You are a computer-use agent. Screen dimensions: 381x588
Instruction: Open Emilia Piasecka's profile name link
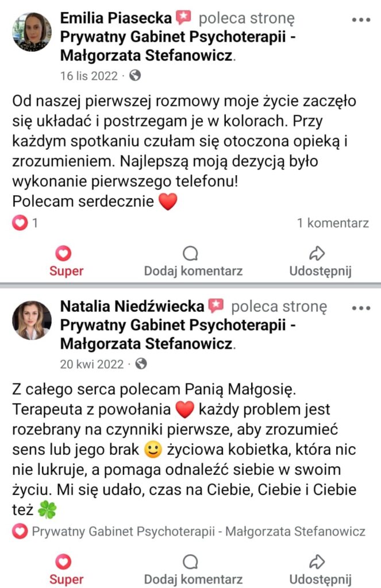pos(116,18)
